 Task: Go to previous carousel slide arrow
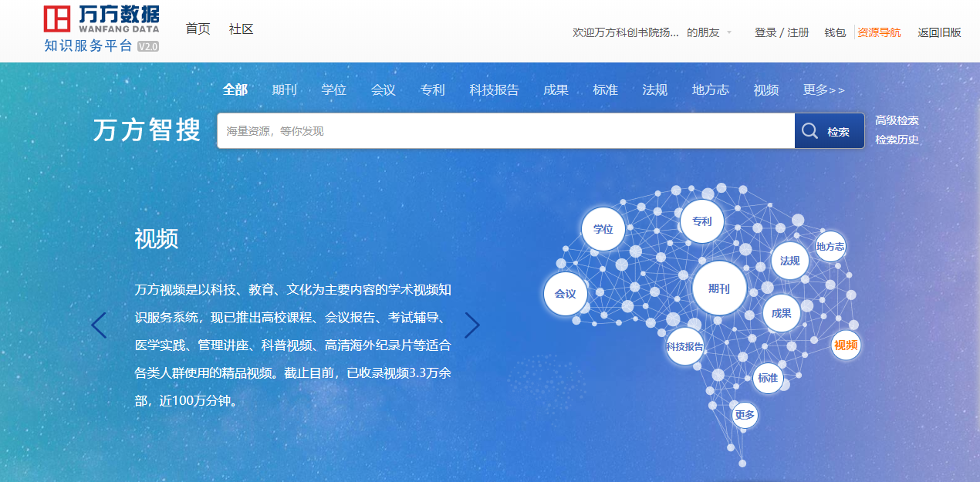(x=99, y=325)
